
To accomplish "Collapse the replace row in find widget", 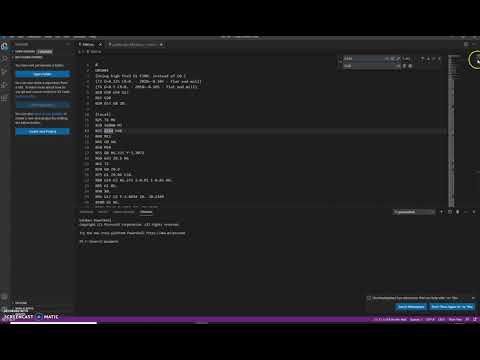I will tap(341, 62).
